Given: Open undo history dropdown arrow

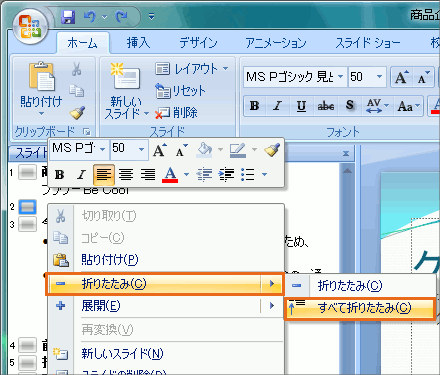Looking at the screenshot, I should tap(104, 17).
